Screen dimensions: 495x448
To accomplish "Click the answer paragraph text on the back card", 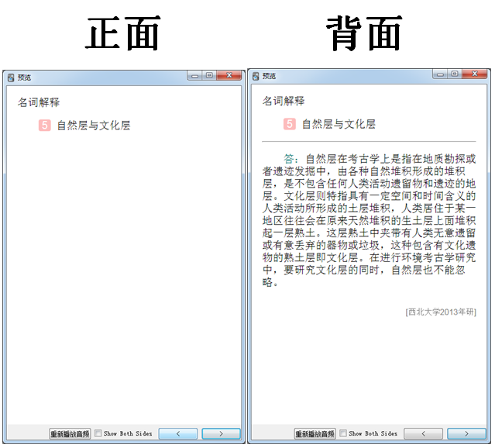I will point(369,220).
